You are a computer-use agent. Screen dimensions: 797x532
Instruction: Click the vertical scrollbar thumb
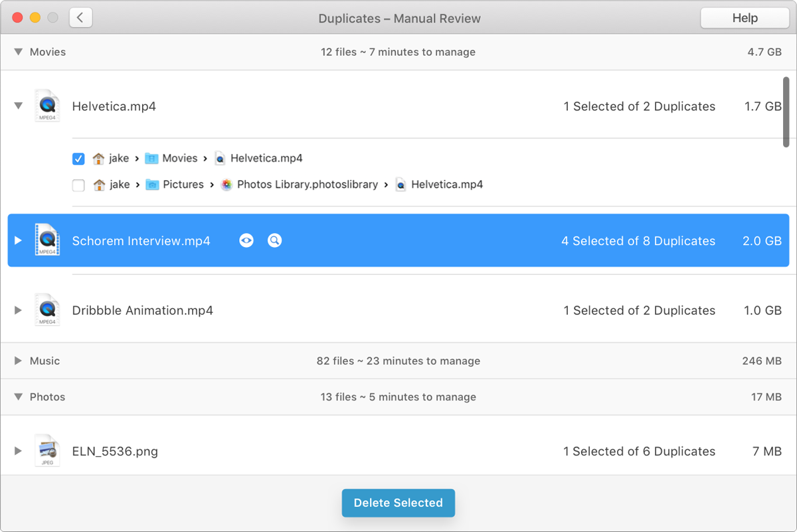point(786,112)
